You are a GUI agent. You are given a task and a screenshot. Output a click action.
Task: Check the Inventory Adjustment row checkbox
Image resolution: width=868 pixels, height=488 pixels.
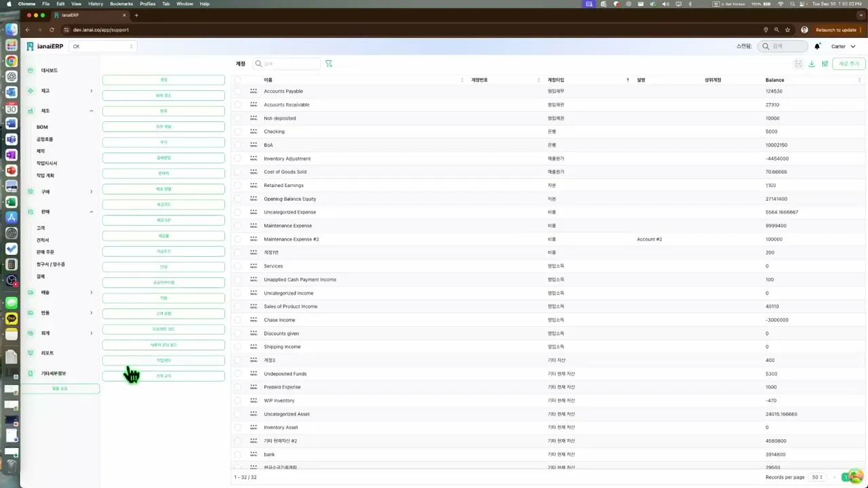point(238,159)
